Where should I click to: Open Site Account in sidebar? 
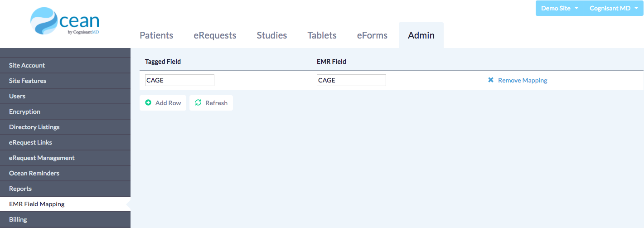[x=27, y=65]
